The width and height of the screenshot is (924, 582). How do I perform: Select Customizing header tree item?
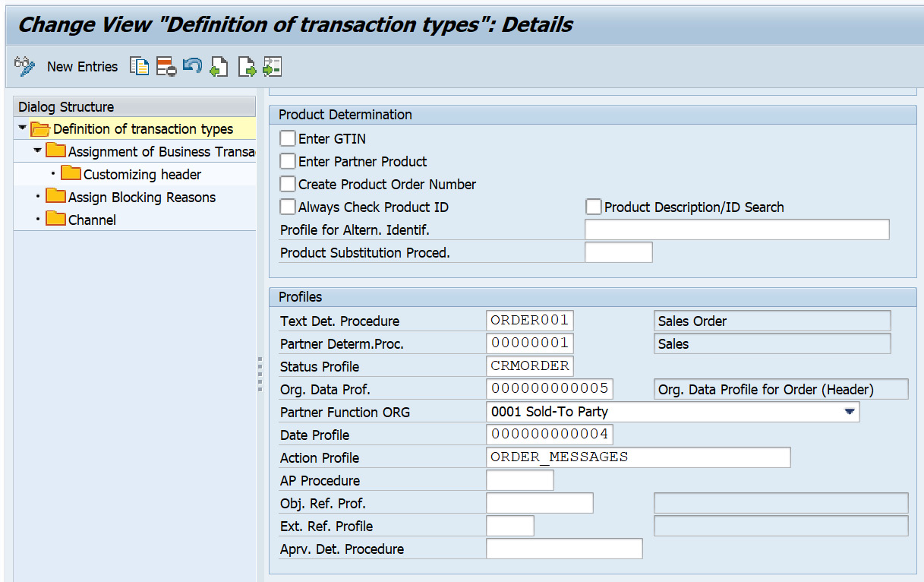[142, 175]
